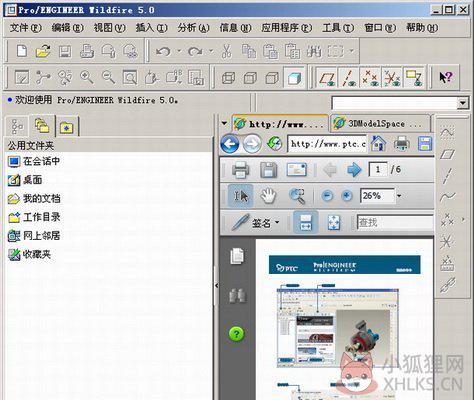Open the 编辑(E) menu
474x400 pixels.
[67, 28]
